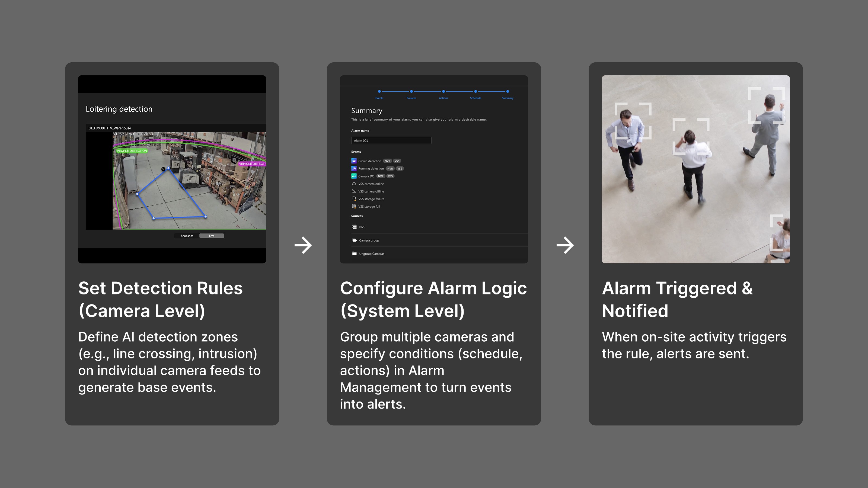Click the NVR tag beside Crowd detection

[387, 161]
